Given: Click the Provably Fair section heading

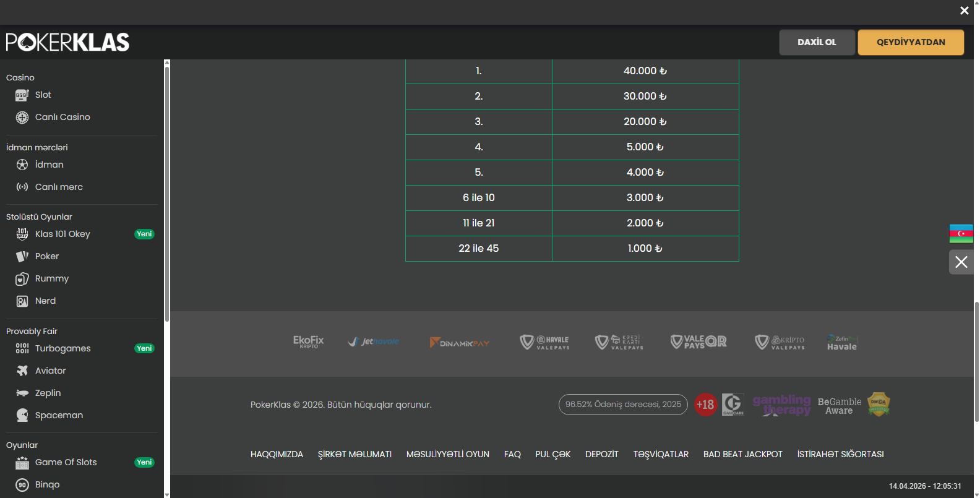Looking at the screenshot, I should tap(32, 332).
